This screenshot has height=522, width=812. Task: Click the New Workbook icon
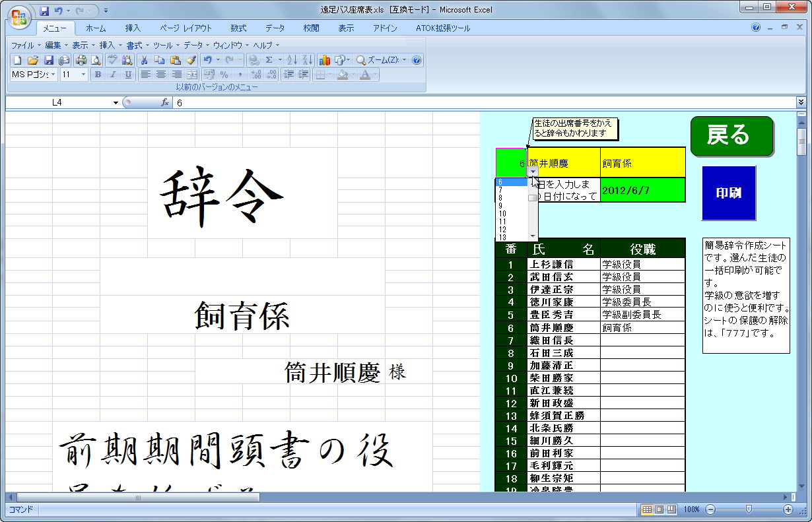coord(17,59)
